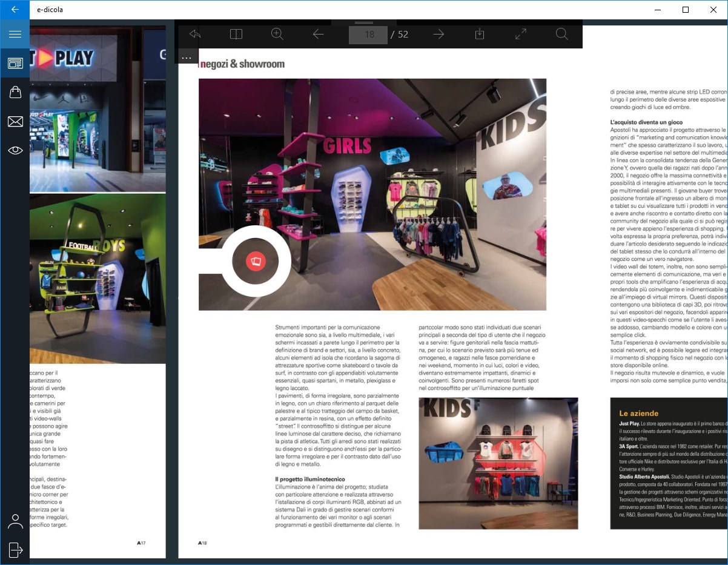The height and width of the screenshot is (565, 728).
Task: Click the reply-all back arrows in reader toolbar
Action: pyautogui.click(x=195, y=35)
